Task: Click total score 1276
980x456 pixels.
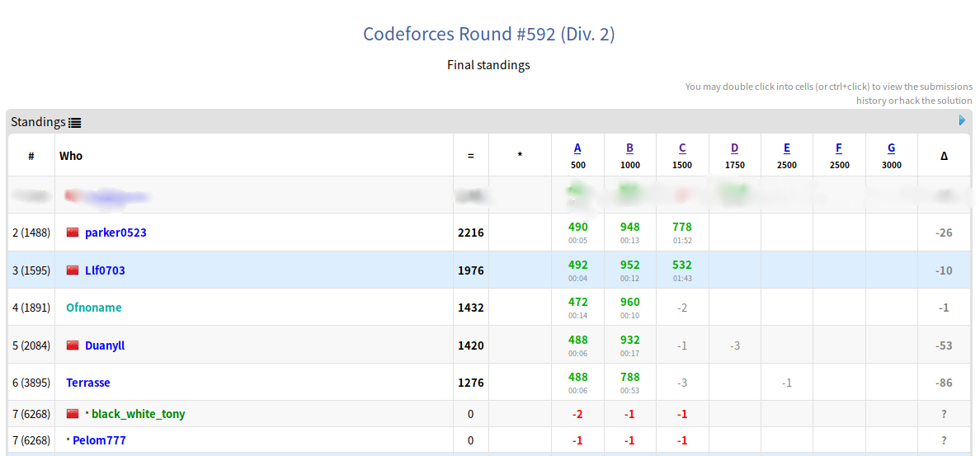Action: click(x=471, y=383)
